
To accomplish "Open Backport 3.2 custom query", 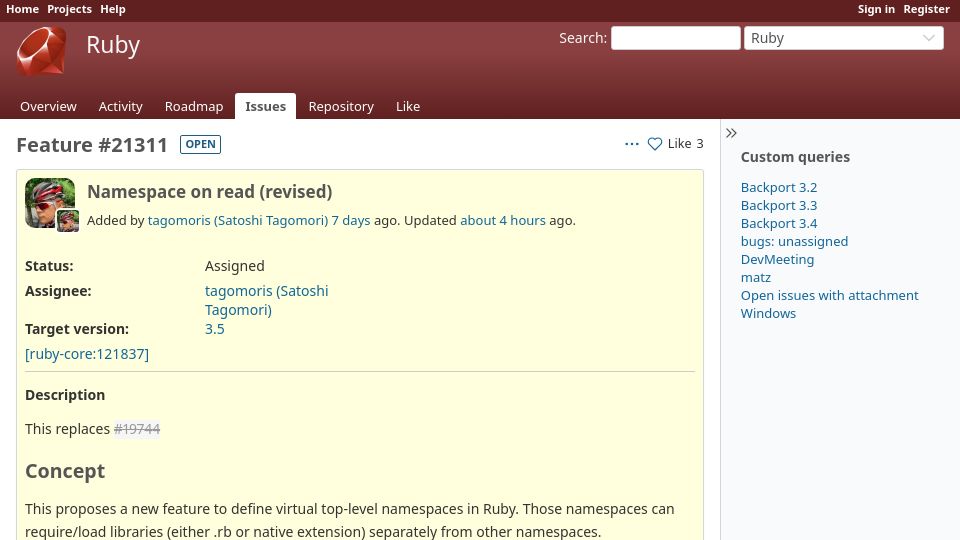I will (779, 187).
